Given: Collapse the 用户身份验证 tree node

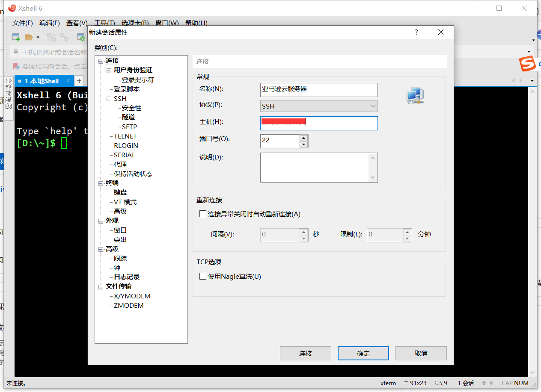Looking at the screenshot, I should [x=109, y=70].
